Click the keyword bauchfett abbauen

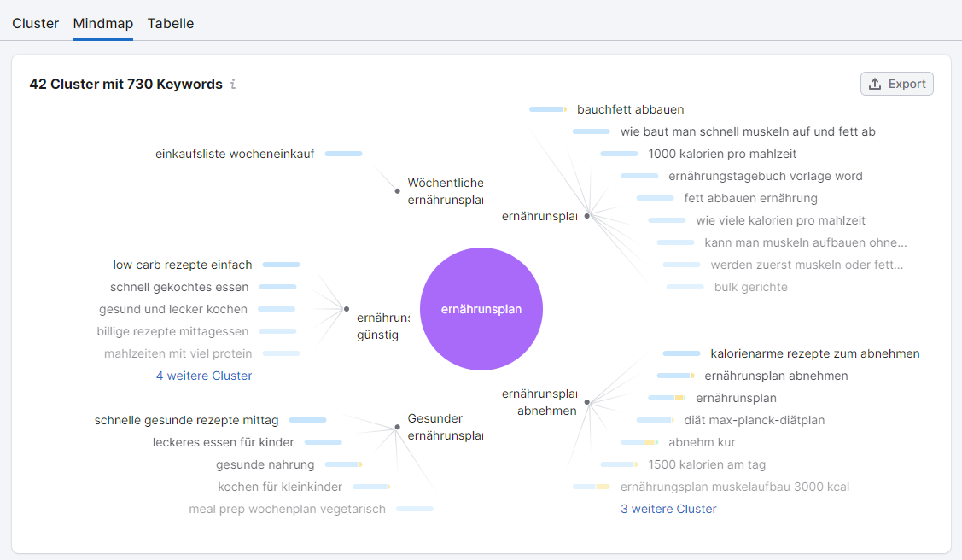coord(630,109)
